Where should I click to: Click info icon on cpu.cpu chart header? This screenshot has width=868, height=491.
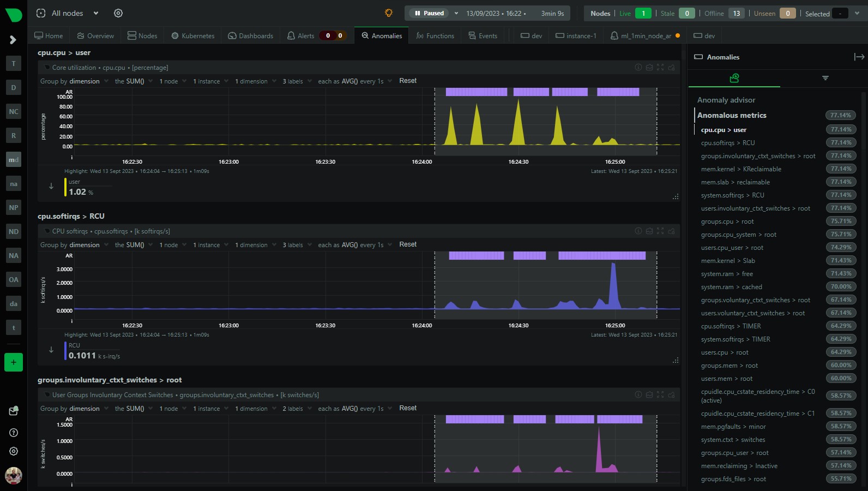coord(638,67)
